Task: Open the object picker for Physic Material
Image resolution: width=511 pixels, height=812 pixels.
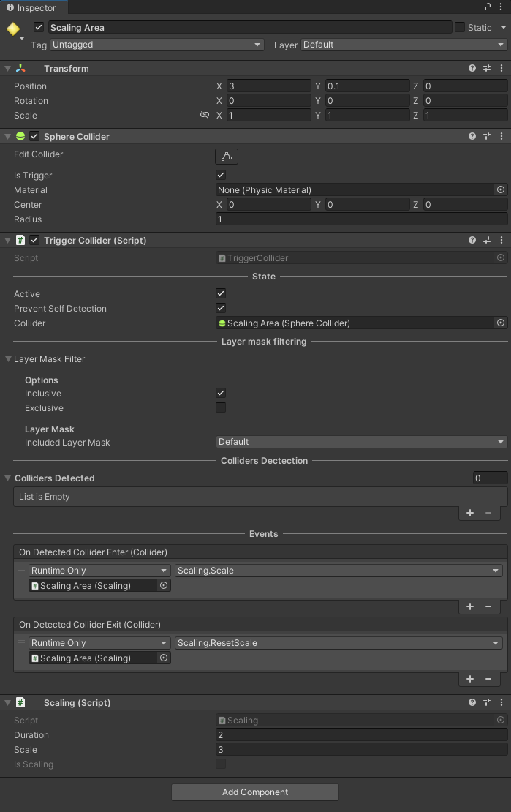Action: coord(501,189)
